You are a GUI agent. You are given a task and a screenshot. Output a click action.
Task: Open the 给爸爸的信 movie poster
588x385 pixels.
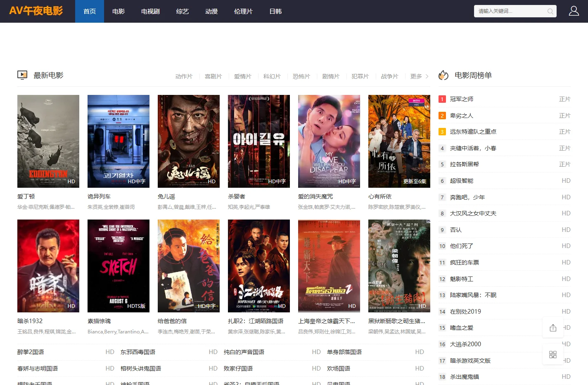click(x=189, y=266)
